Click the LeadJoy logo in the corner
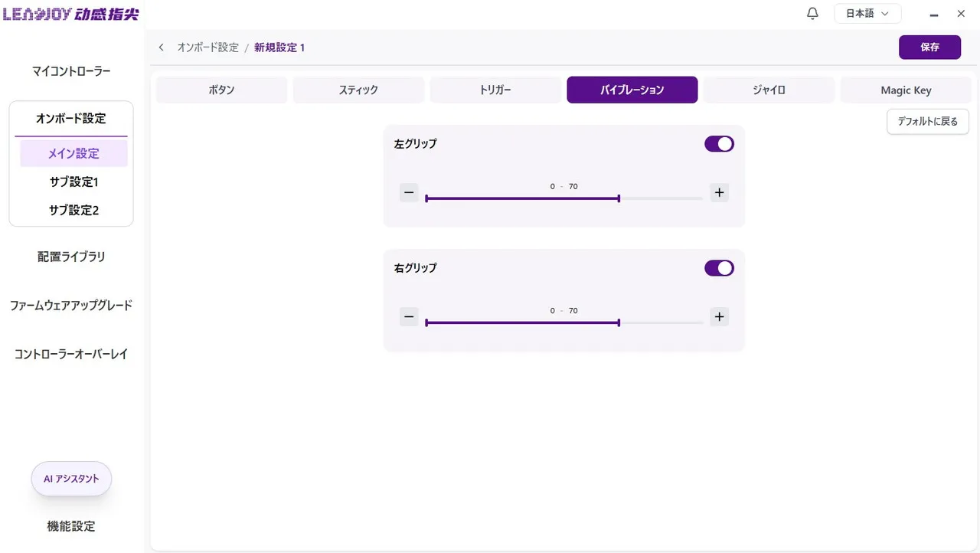Screen dimensions: 980x553 (70, 15)
